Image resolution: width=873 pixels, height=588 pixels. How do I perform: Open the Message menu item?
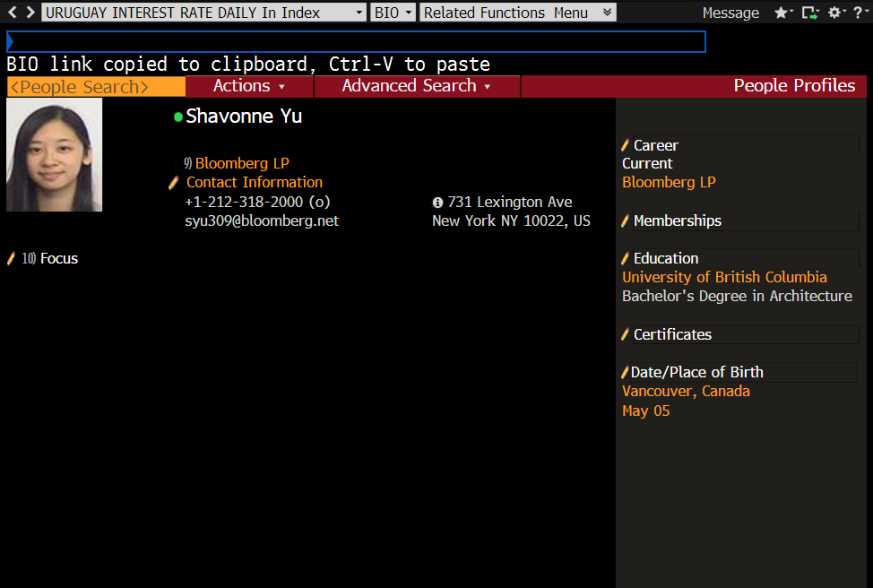[x=730, y=13]
